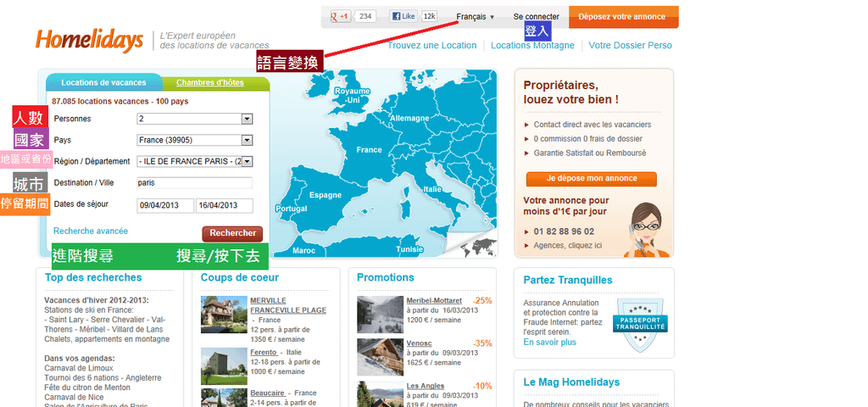The width and height of the screenshot is (868, 407).
Task: Select Italie on the map
Action: click(x=432, y=189)
